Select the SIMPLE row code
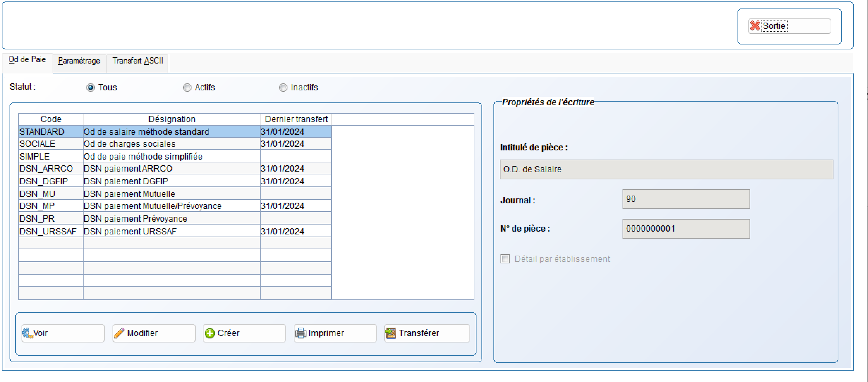Viewport: 868px width, 382px height. point(51,156)
